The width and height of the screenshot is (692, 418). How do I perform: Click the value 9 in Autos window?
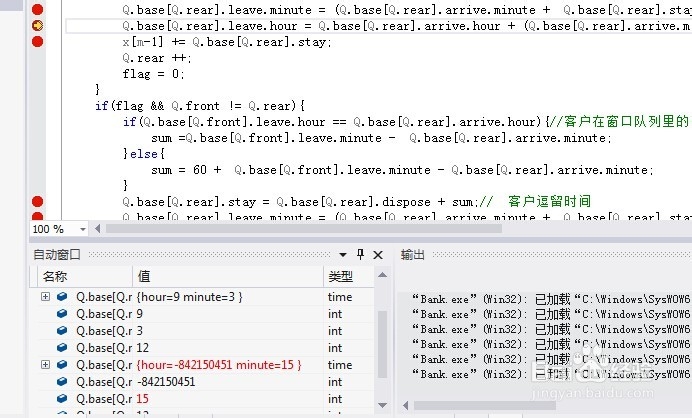139,314
